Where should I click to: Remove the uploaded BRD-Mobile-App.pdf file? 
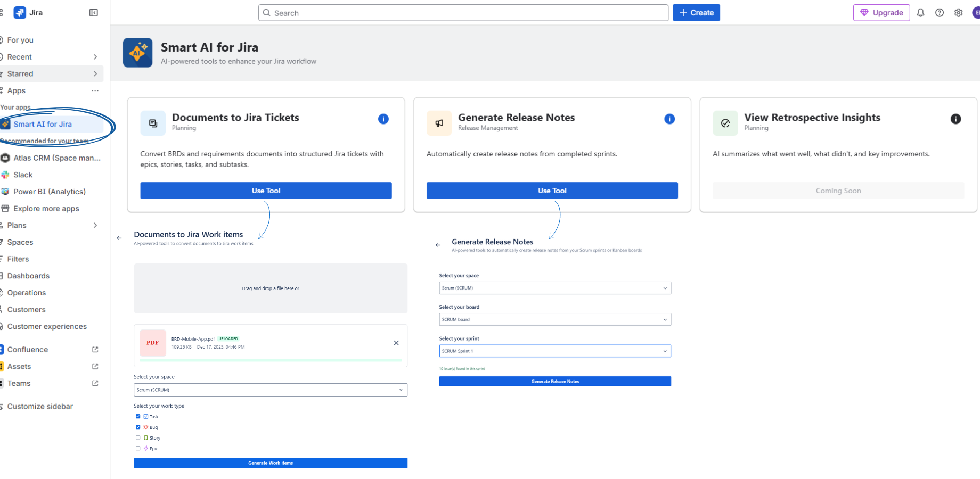396,343
